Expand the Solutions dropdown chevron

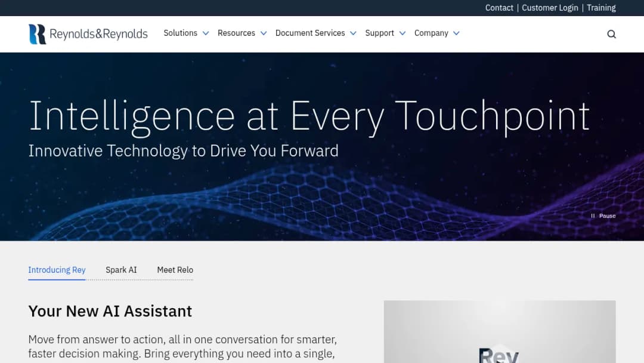[x=206, y=33]
